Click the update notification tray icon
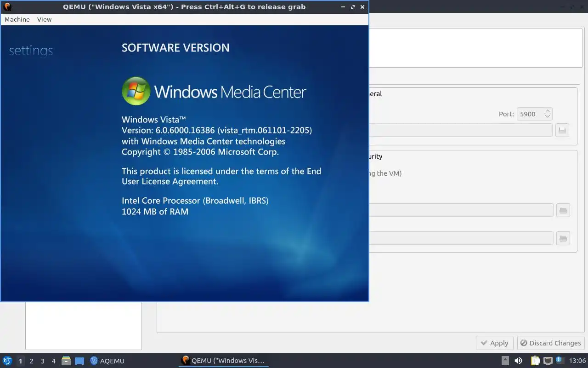The width and height of the screenshot is (588, 368). coord(560,360)
